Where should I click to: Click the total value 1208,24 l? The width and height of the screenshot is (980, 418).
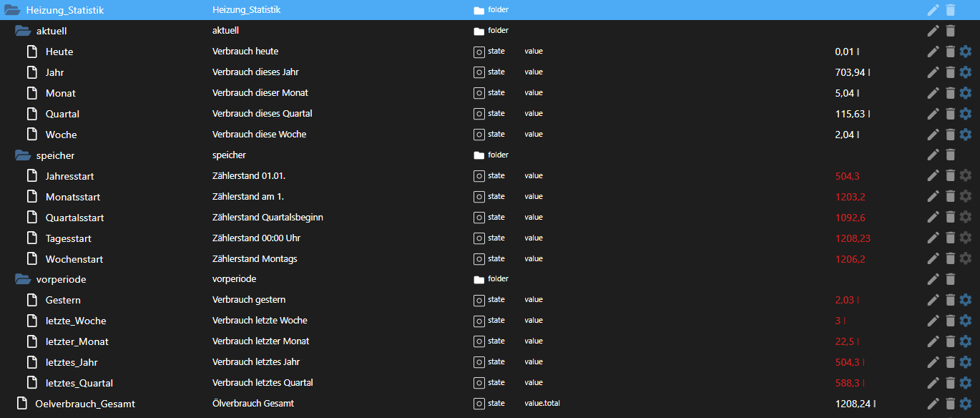[x=856, y=404]
